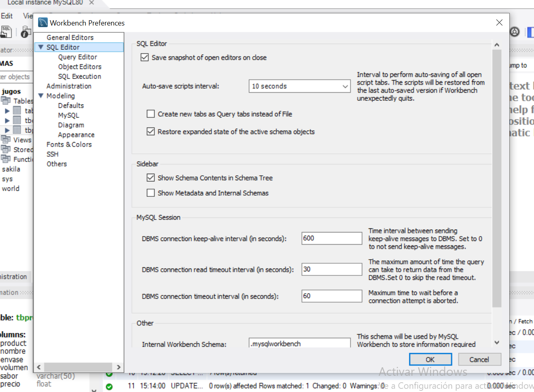Image resolution: width=534 pixels, height=392 pixels.
Task: Click the UPDATE action at 15:14:00 in output
Action: [187, 386]
